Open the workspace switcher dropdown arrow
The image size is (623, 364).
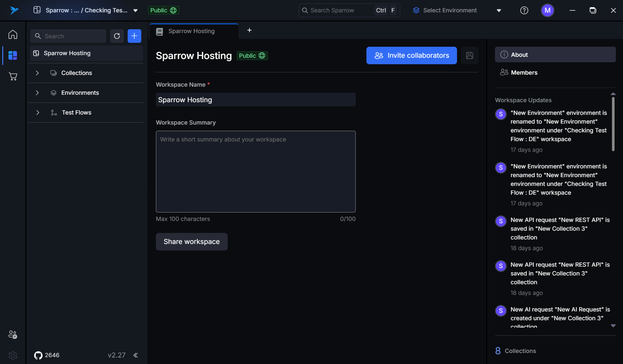pyautogui.click(x=135, y=10)
